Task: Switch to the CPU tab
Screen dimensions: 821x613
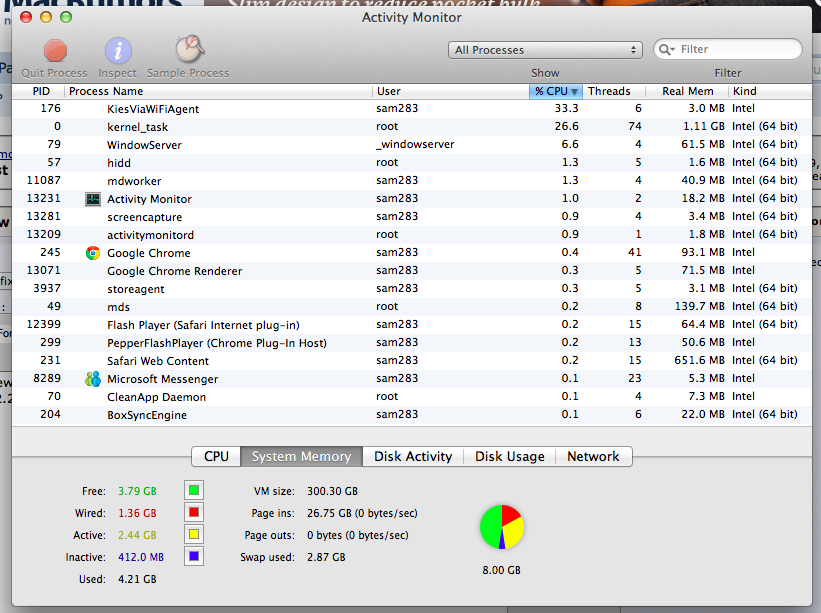Action: pos(216,456)
